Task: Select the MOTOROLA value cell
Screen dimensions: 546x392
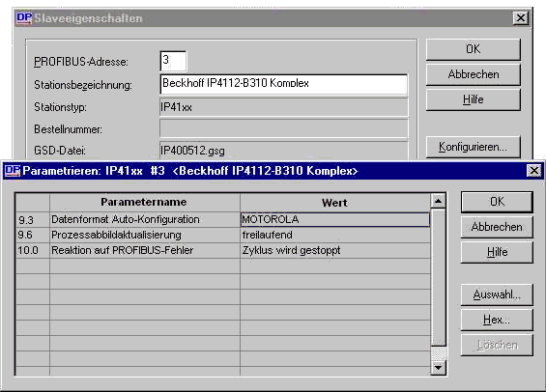Action: (x=335, y=219)
